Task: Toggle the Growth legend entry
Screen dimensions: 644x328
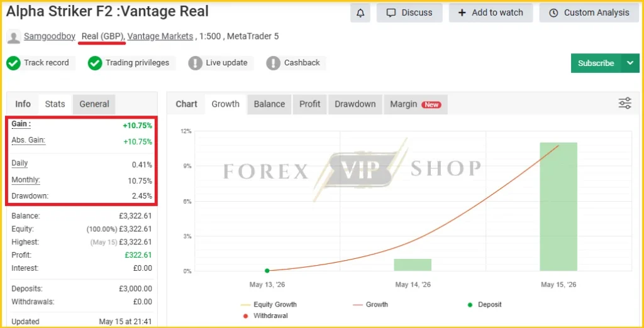Action: [370, 305]
